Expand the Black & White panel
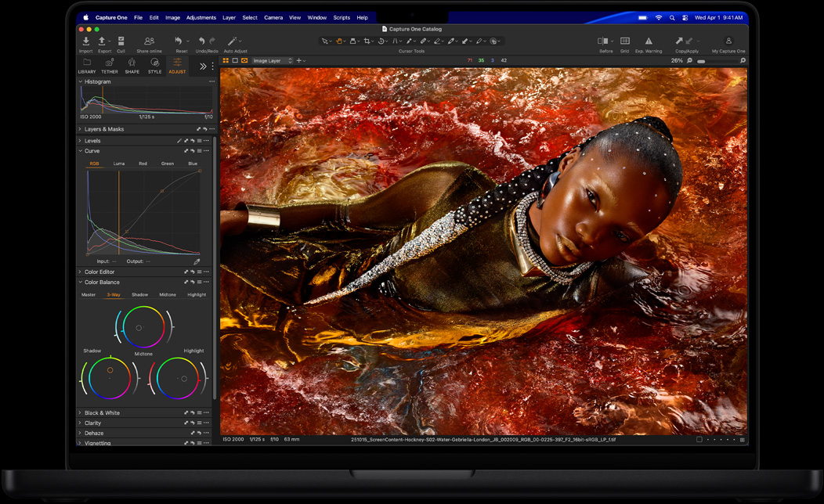 pyautogui.click(x=102, y=412)
